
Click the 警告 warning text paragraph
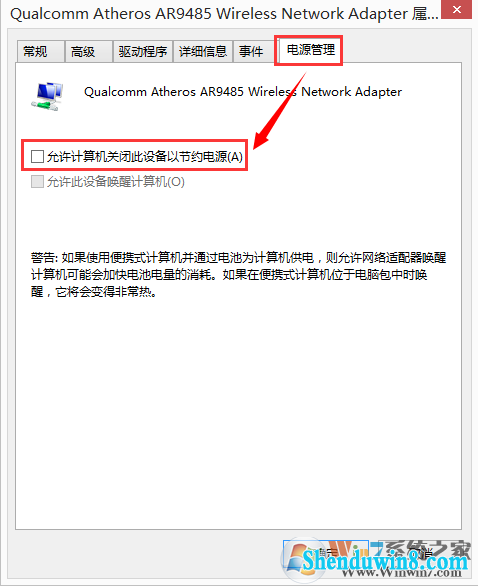coord(238,275)
